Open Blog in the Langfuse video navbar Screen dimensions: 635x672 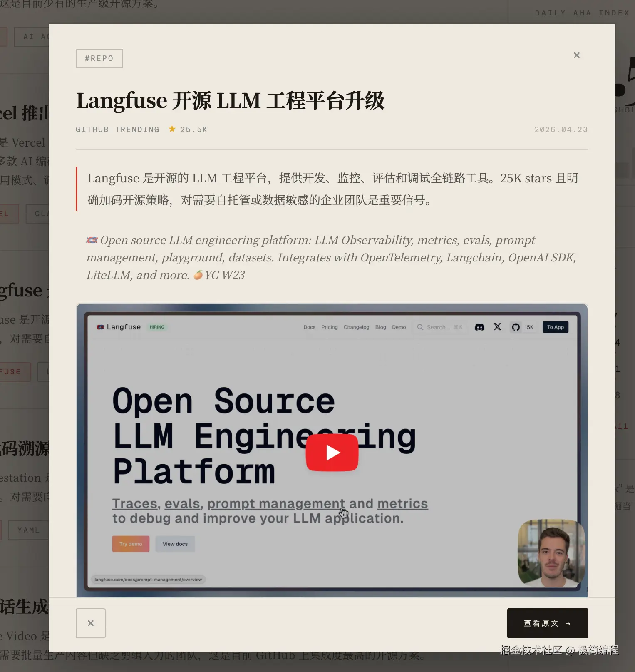(x=380, y=327)
